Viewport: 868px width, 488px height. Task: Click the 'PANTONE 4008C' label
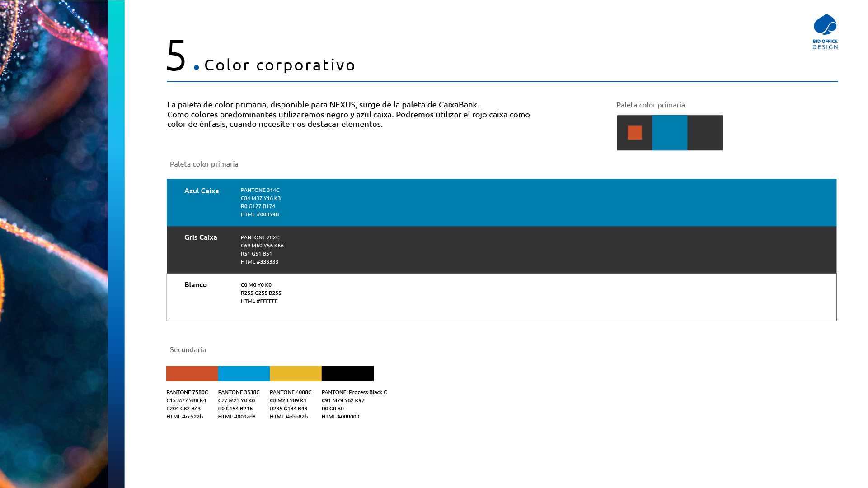pyautogui.click(x=291, y=392)
